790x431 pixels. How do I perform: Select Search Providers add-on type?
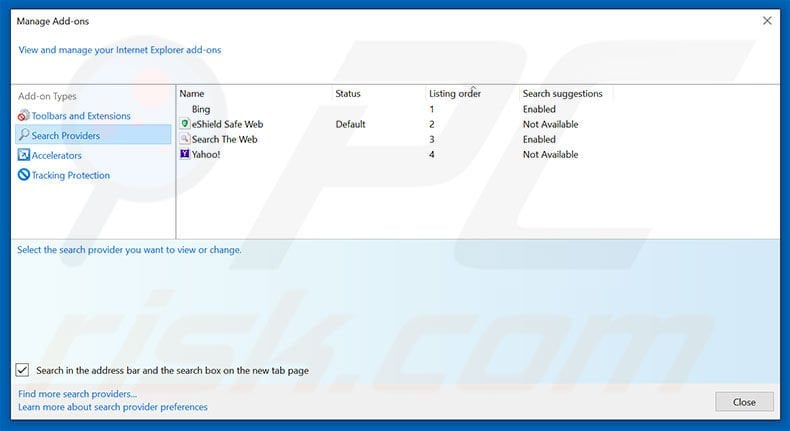click(93, 135)
